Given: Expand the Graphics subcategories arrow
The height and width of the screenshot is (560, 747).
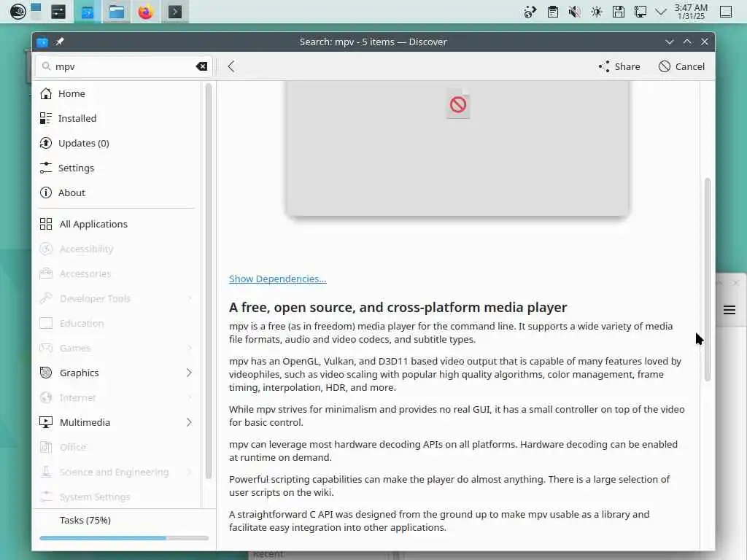Looking at the screenshot, I should click(189, 373).
